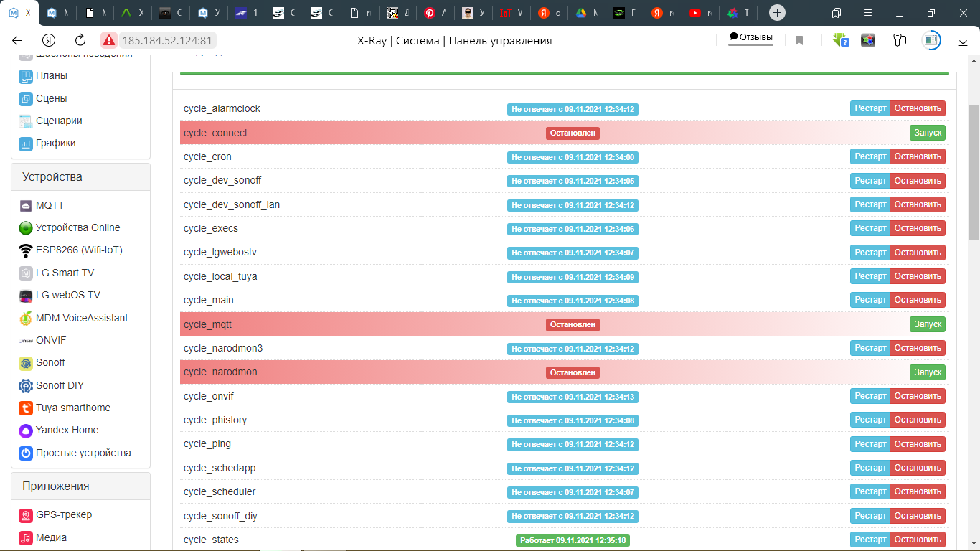Bookmark this page
This screenshot has width=980, height=551.
799,41
